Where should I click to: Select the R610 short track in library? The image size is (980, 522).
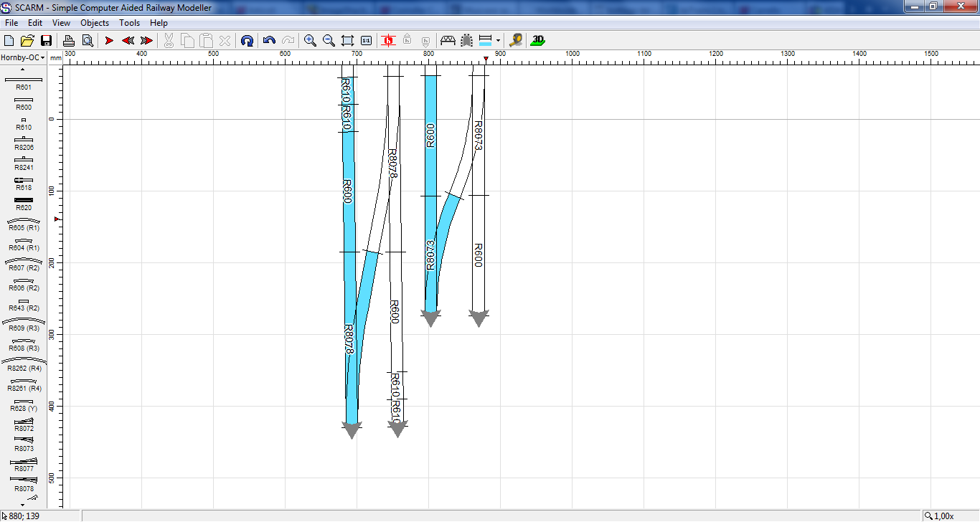[x=24, y=123]
